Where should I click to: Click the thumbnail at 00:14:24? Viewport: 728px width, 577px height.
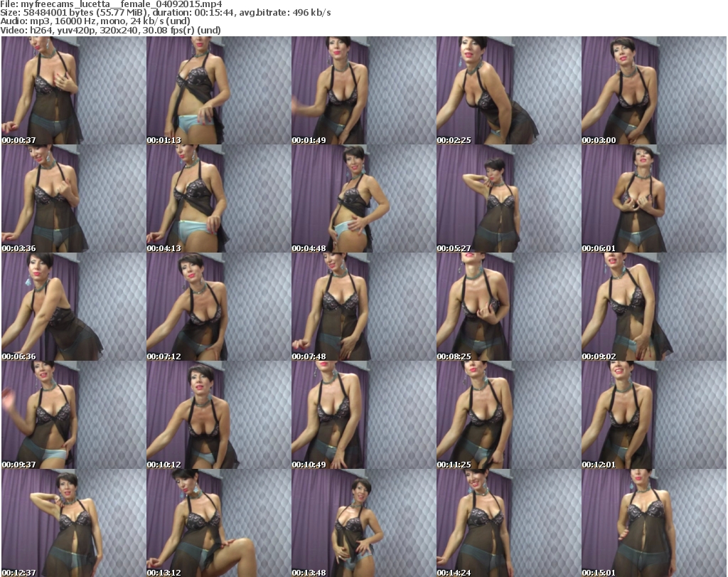pos(509,523)
